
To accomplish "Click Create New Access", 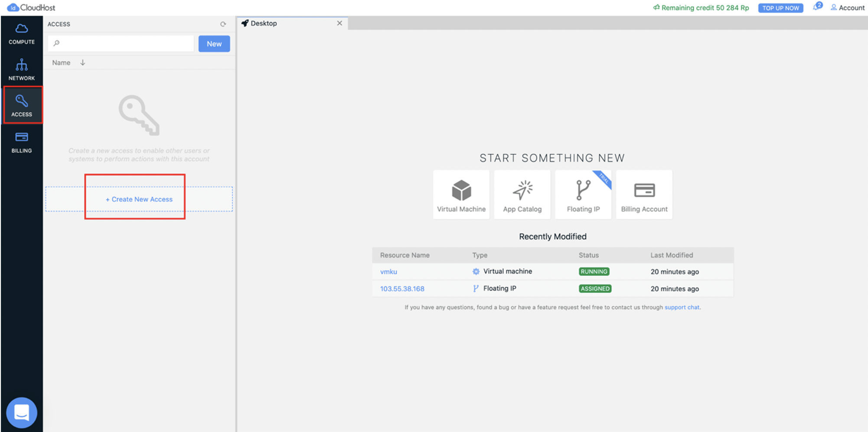I will pos(138,199).
